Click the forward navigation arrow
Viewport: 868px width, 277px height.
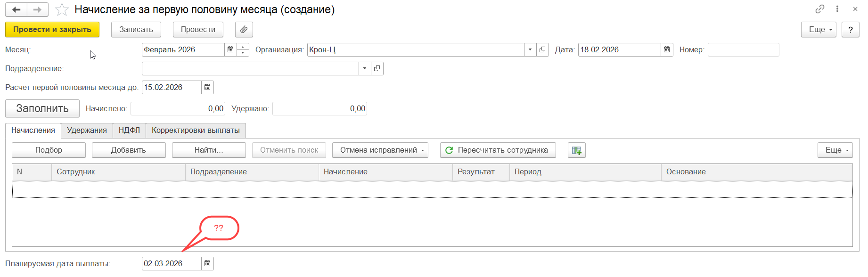click(38, 10)
